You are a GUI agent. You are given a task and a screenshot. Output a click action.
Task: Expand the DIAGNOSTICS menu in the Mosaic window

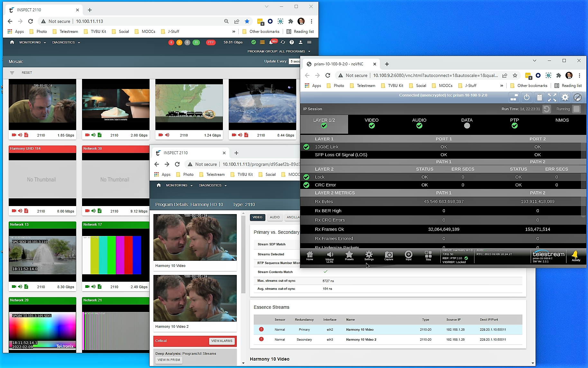pos(66,42)
